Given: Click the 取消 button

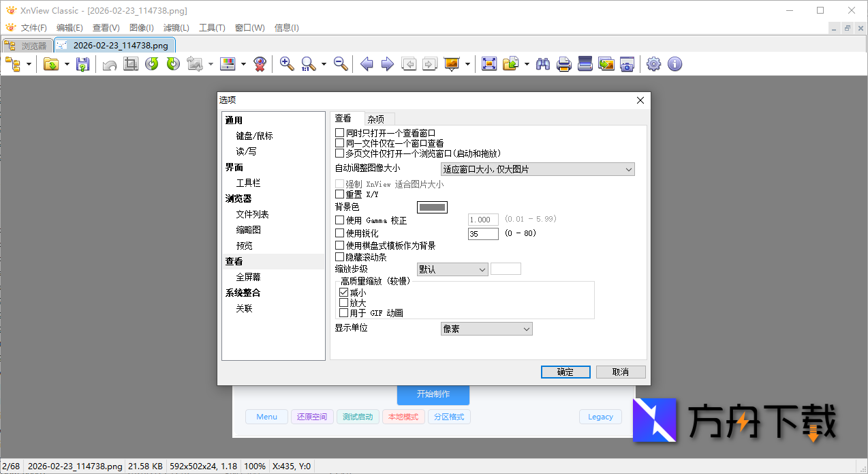Looking at the screenshot, I should tap(620, 372).
